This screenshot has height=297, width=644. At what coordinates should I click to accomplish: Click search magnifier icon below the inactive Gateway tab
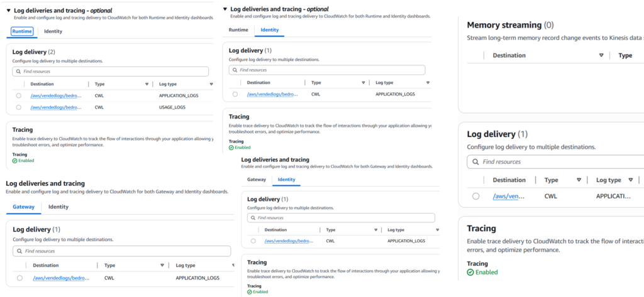tap(253, 217)
